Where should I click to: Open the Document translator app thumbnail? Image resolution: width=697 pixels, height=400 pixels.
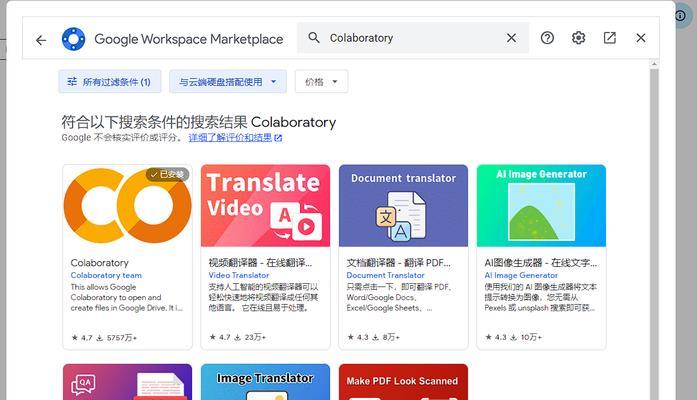pos(403,206)
